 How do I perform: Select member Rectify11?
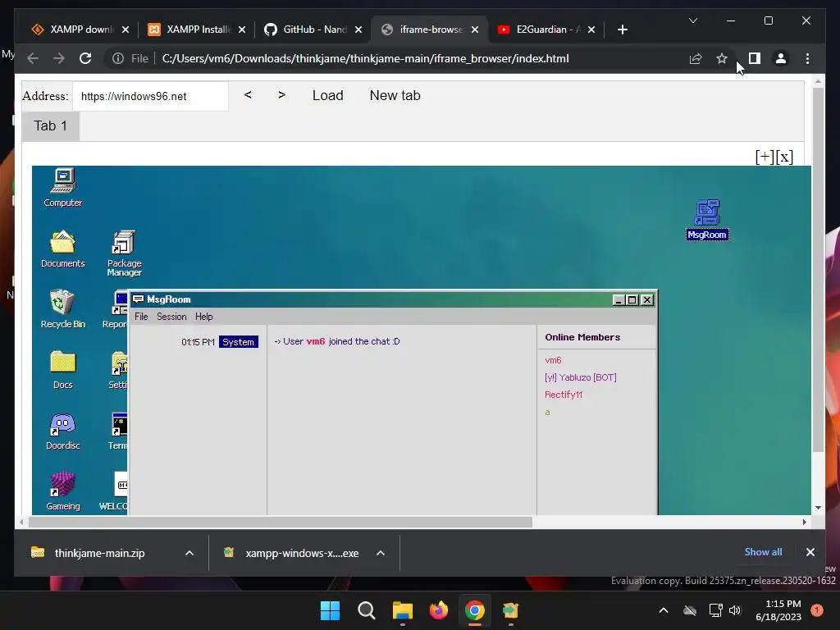[564, 395]
